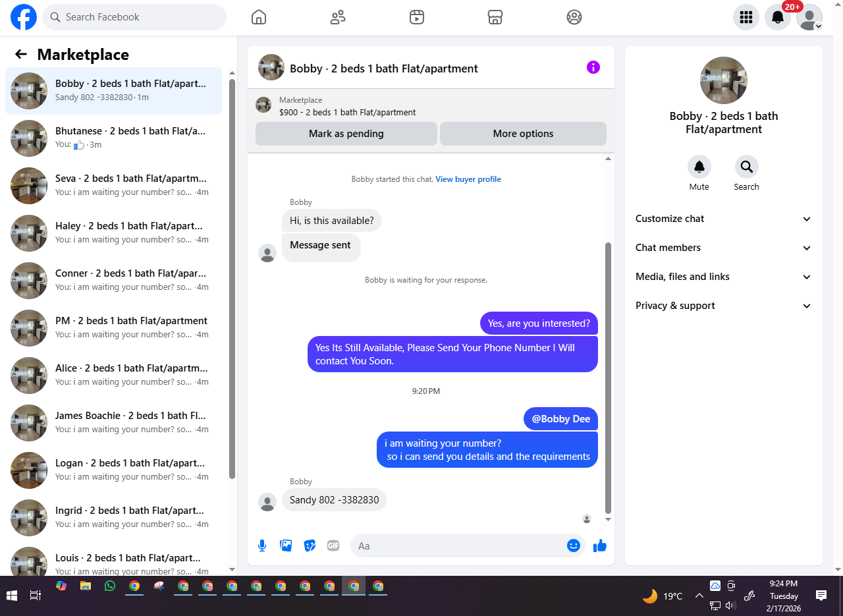Viewport: 843px width, 616px height.
Task: Open the volume control in tray
Action: pos(730,605)
